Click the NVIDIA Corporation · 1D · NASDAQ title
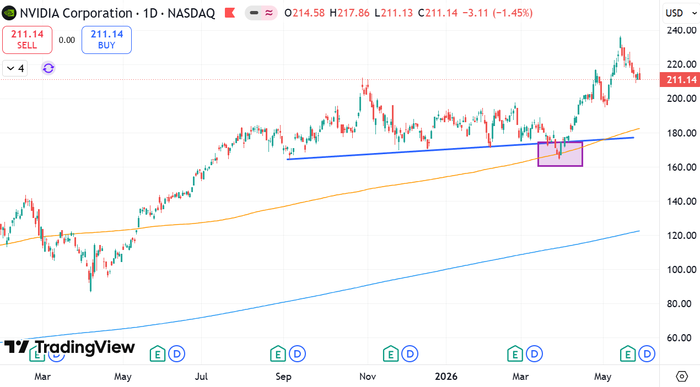Screen dimensions: 700x387 coord(117,13)
